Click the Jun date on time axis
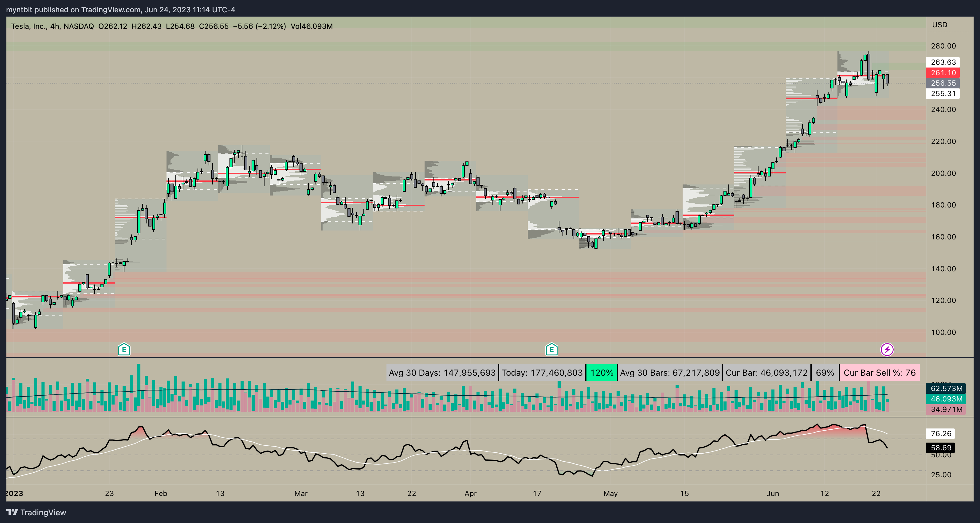The width and height of the screenshot is (980, 523). tap(773, 493)
